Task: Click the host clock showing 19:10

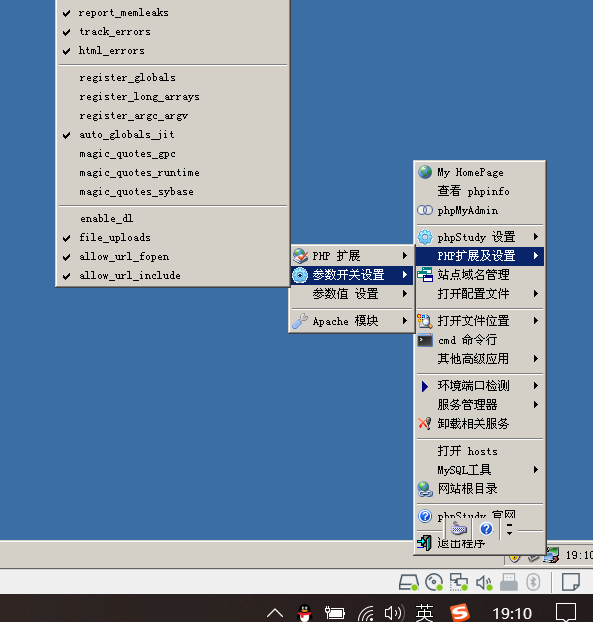Action: pos(512,613)
